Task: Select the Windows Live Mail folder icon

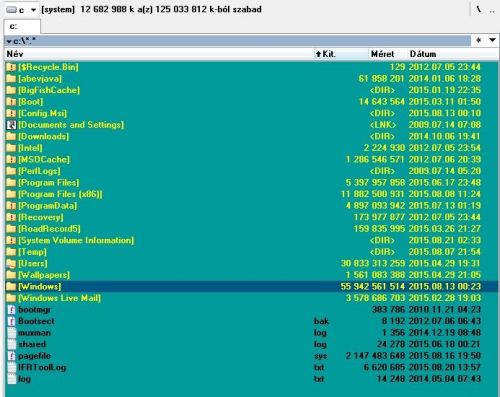Action: click(11, 298)
